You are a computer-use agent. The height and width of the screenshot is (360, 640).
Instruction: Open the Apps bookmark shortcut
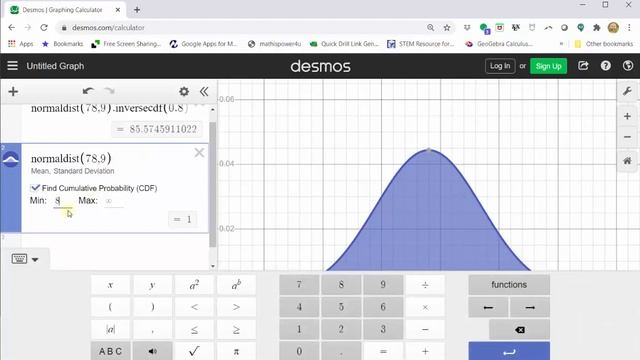(21, 44)
